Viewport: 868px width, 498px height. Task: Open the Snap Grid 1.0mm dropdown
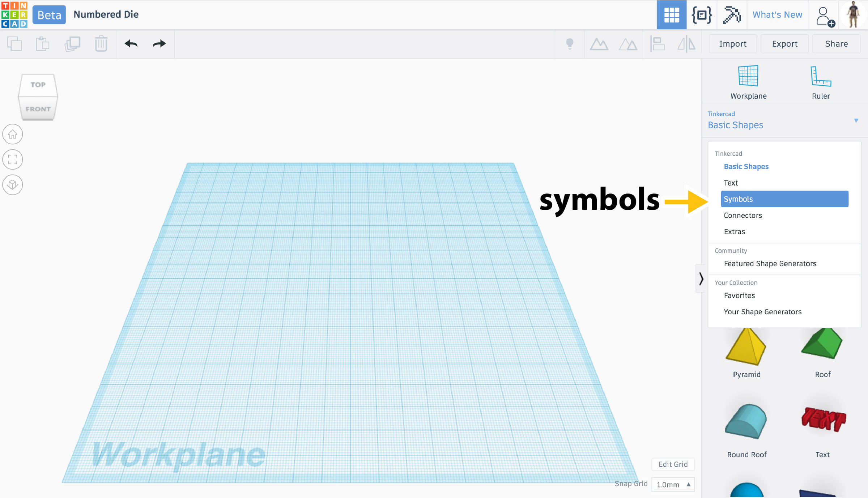coord(673,485)
